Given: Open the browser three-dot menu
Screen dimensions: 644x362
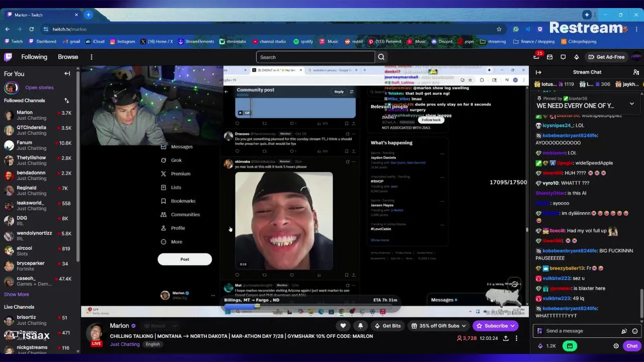Looking at the screenshot, I should (x=636, y=29).
